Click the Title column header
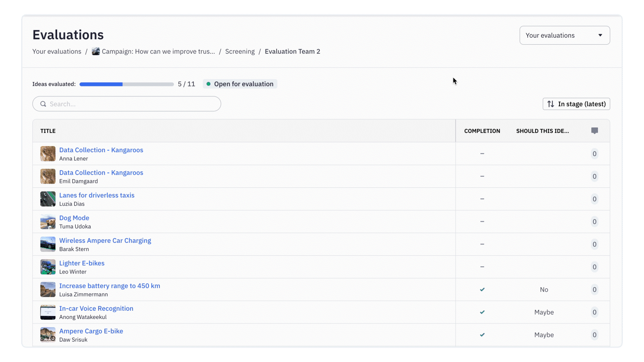Image resolution: width=644 pixels, height=362 pixels. [x=48, y=131]
